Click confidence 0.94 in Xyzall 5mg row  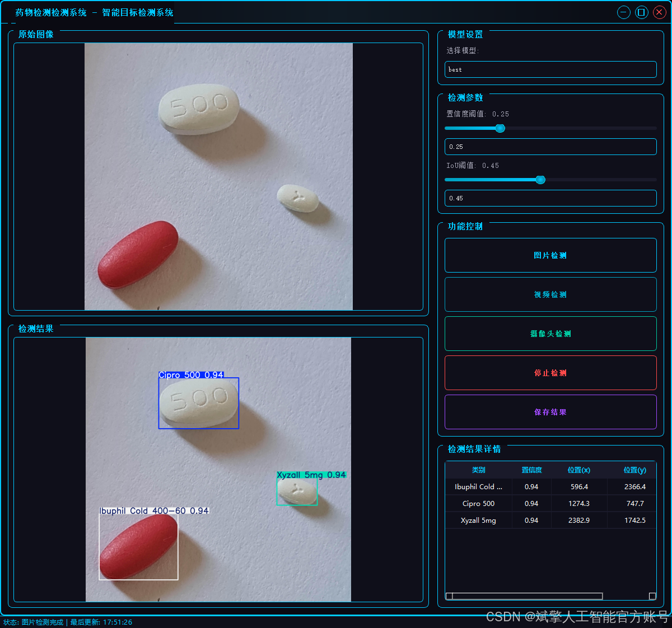(531, 521)
